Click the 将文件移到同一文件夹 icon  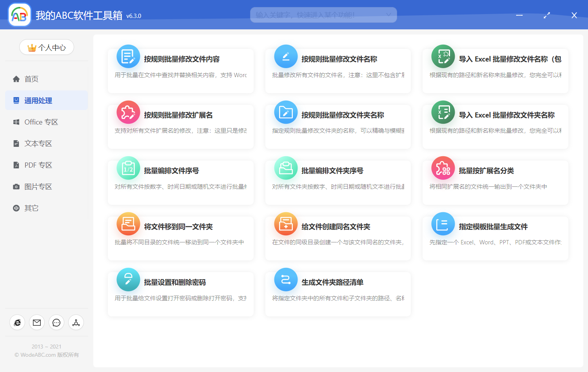click(x=128, y=224)
